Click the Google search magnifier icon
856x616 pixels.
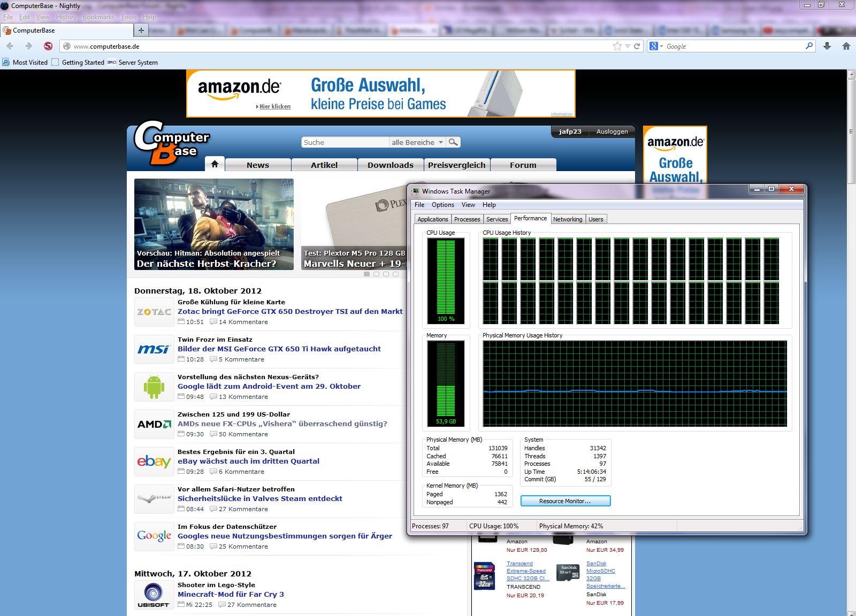tap(809, 46)
